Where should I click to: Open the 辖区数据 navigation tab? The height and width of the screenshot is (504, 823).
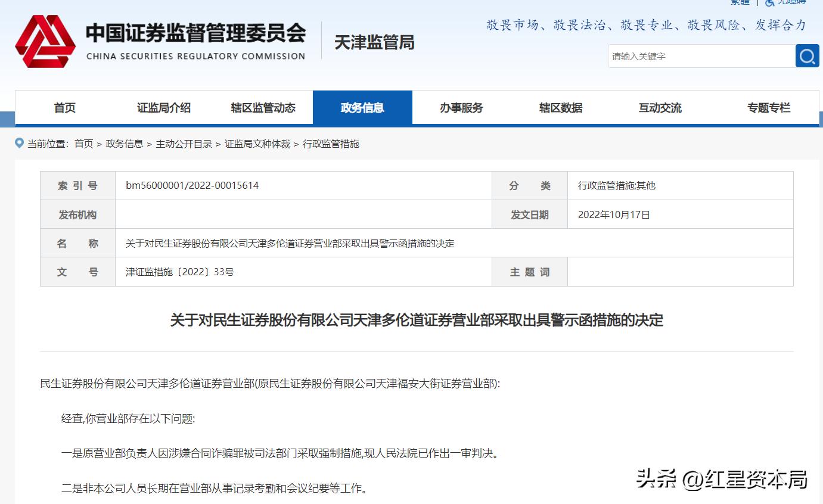(x=560, y=107)
